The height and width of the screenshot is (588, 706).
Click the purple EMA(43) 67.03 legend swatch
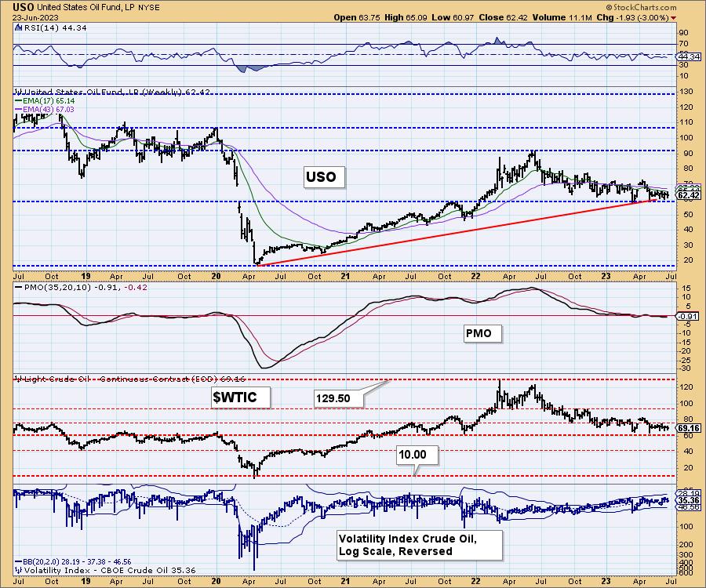coord(19,109)
